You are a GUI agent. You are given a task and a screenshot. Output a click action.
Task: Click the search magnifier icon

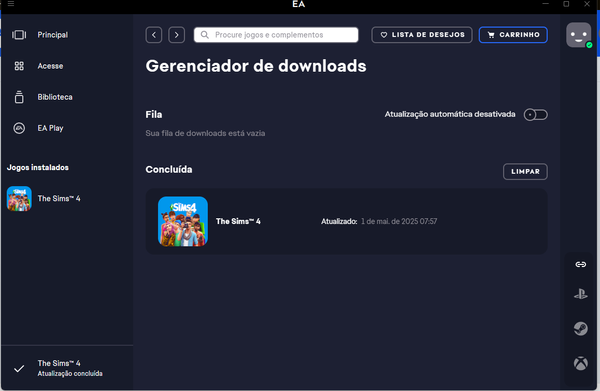[205, 35]
